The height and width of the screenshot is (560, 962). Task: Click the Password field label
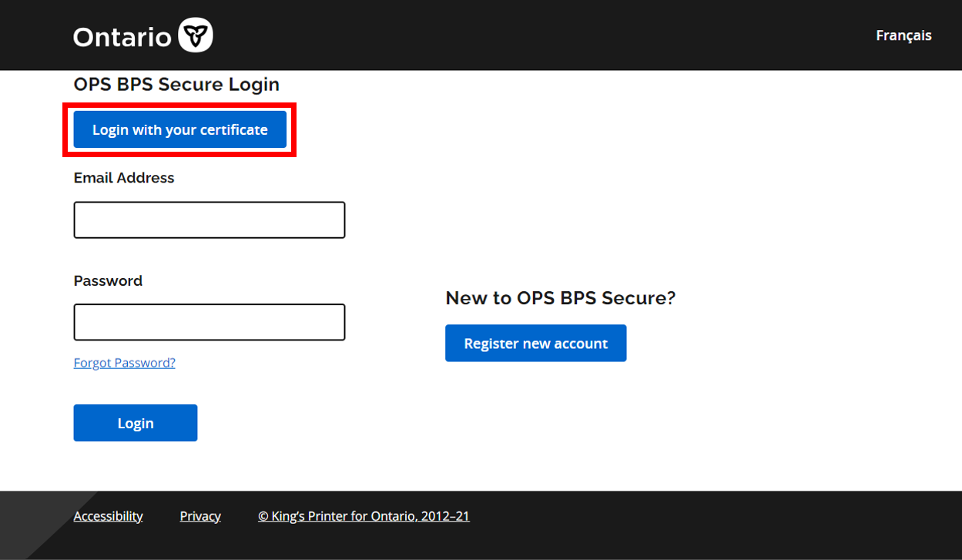click(x=108, y=281)
